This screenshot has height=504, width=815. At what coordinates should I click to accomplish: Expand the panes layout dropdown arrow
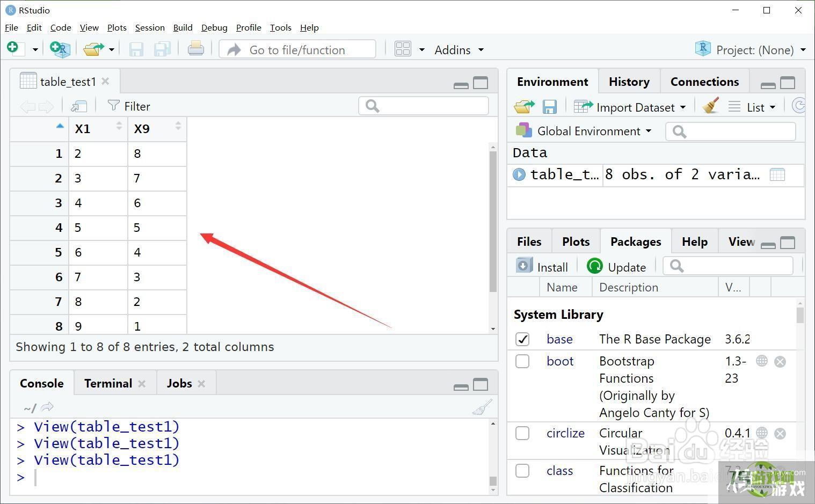(422, 50)
